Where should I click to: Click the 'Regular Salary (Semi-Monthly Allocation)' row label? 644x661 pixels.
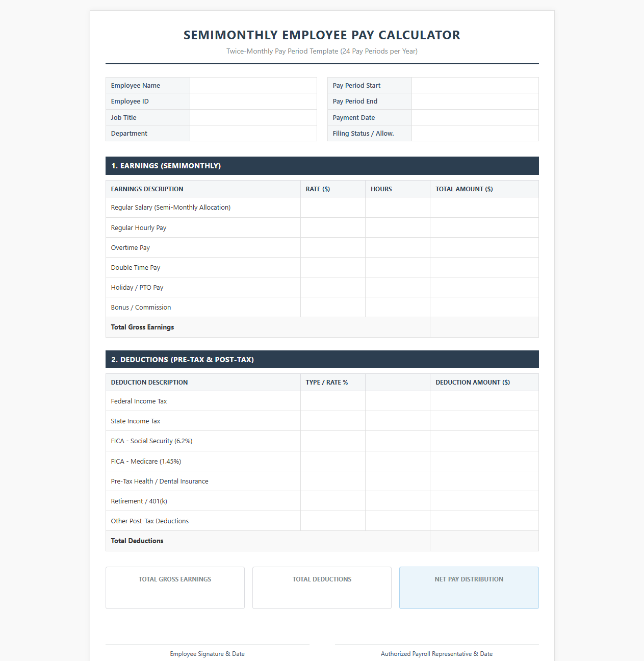171,208
